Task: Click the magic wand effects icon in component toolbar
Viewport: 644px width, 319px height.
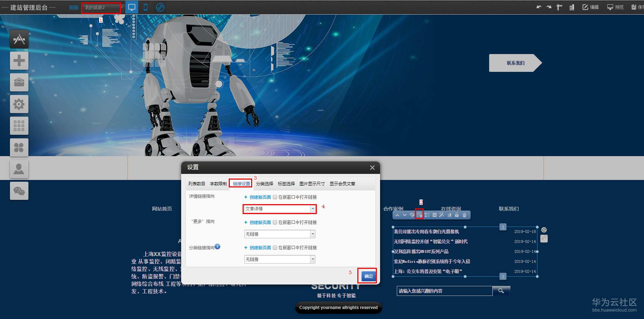Action: point(442,215)
